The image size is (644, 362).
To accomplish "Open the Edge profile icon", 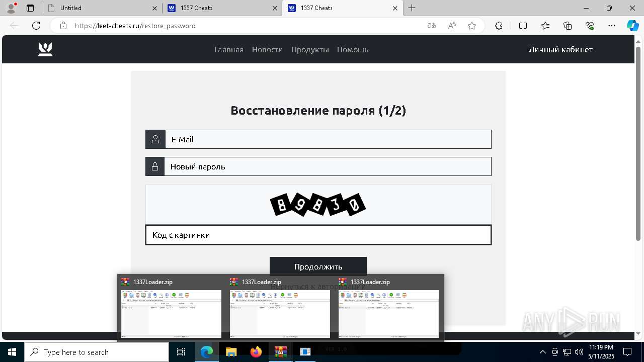I will coord(11,8).
